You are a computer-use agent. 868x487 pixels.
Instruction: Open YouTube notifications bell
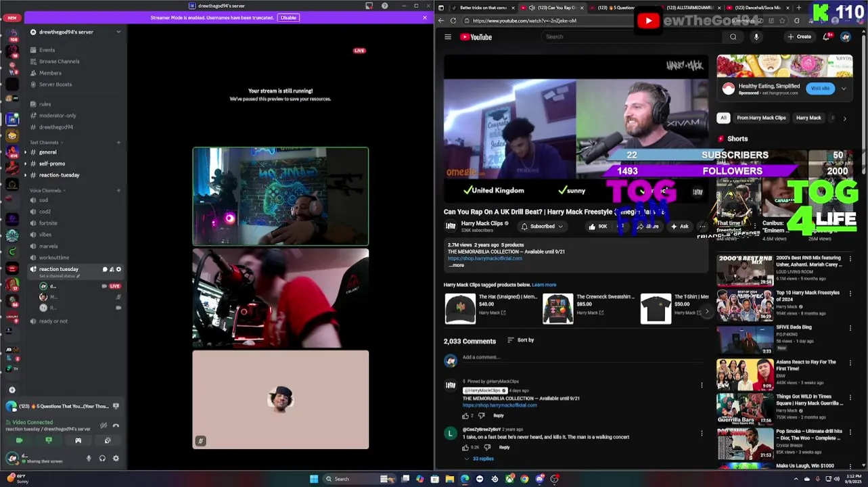point(826,37)
